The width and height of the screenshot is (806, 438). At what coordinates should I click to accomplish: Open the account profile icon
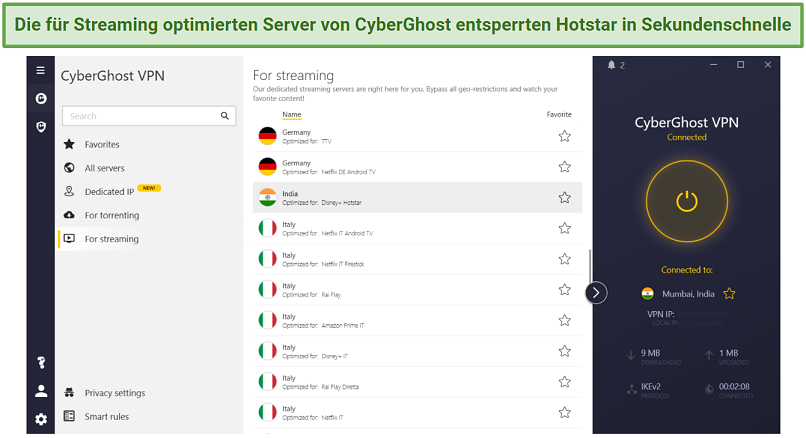41,391
